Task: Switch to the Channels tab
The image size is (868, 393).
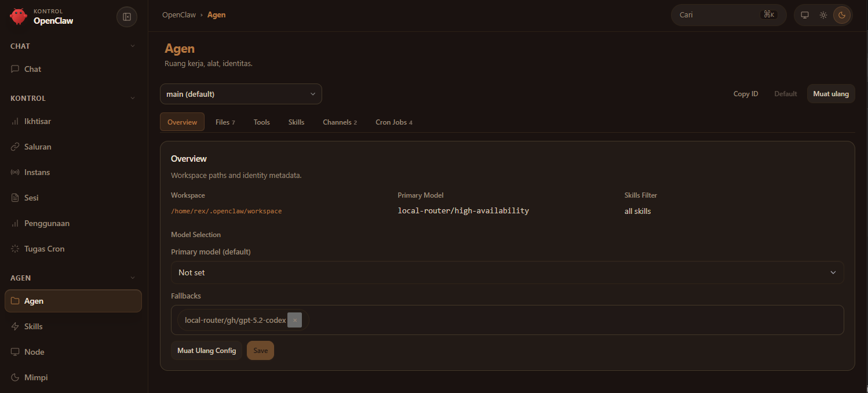Action: pos(340,122)
